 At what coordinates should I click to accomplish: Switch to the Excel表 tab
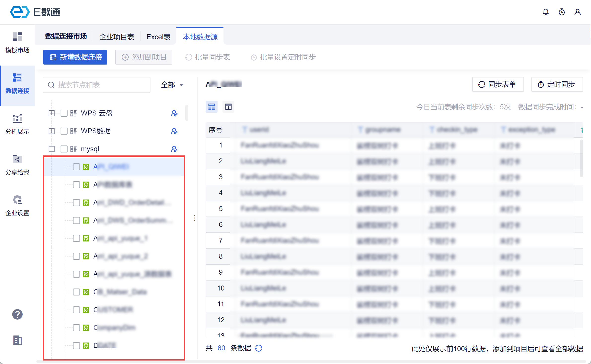pyautogui.click(x=158, y=37)
